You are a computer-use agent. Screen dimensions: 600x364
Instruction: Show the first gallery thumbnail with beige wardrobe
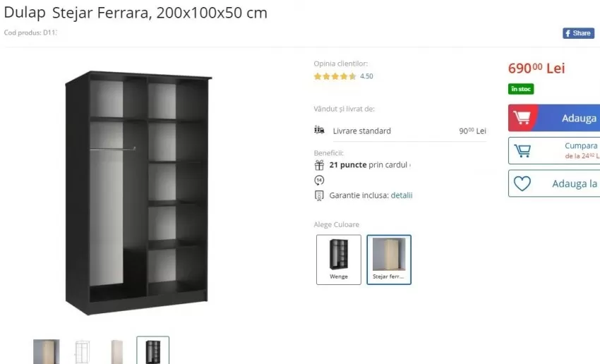(47, 351)
